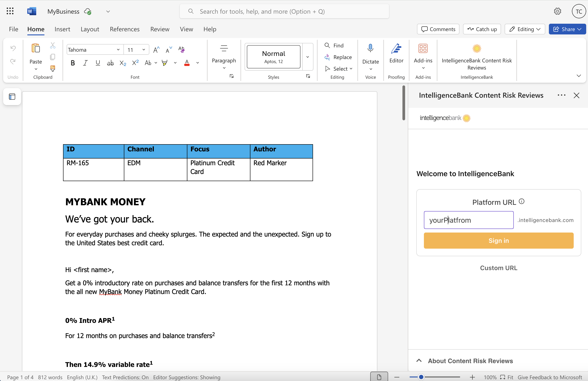Toggle Italic formatting
The height and width of the screenshot is (381, 588).
pyautogui.click(x=85, y=63)
